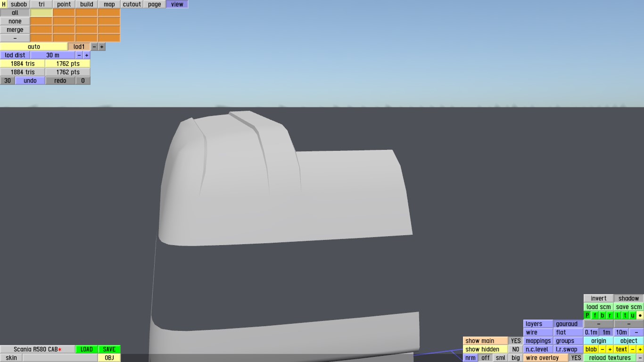Select the 0.1m grid size
This screenshot has width=644, height=362.
pyautogui.click(x=591, y=332)
